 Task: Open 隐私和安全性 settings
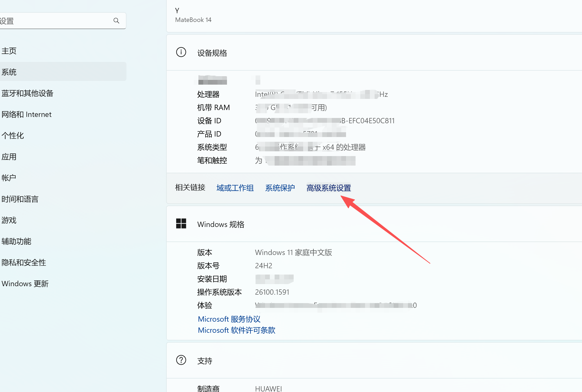pyautogui.click(x=24, y=262)
